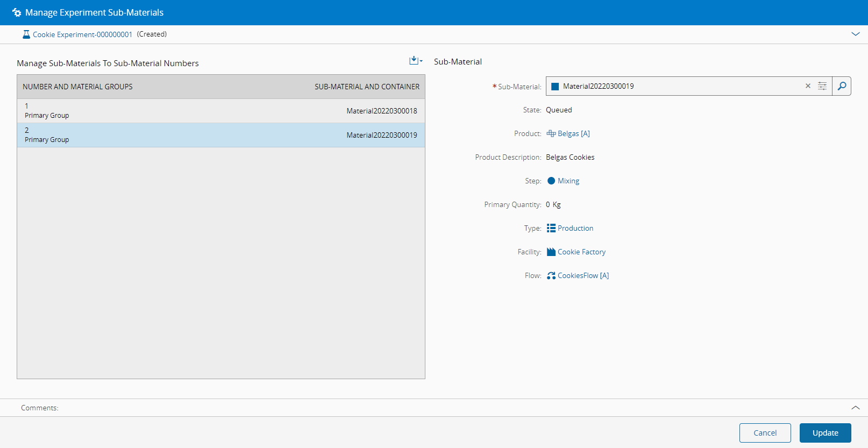
Task: Expand the Comments section chevron
Action: (855, 408)
